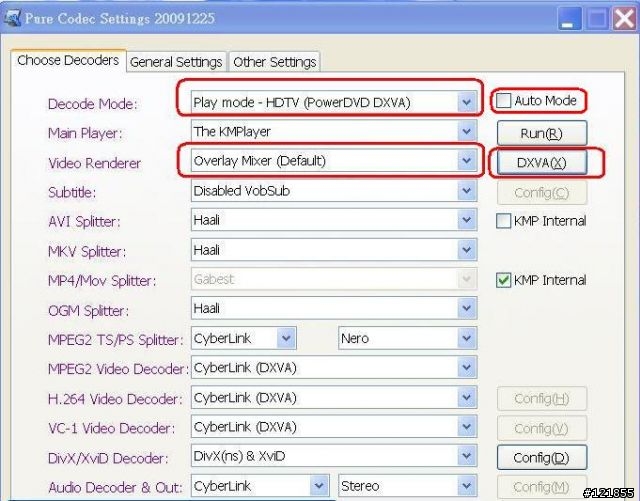This screenshot has height=501, width=640.
Task: Open the DivX/XviD Decoder dropdown
Action: [x=333, y=456]
